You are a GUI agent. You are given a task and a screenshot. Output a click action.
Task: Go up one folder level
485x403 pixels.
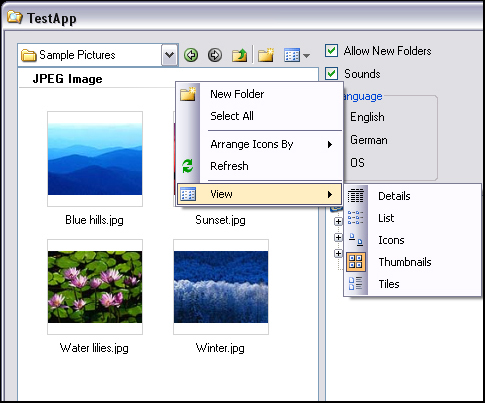point(239,55)
